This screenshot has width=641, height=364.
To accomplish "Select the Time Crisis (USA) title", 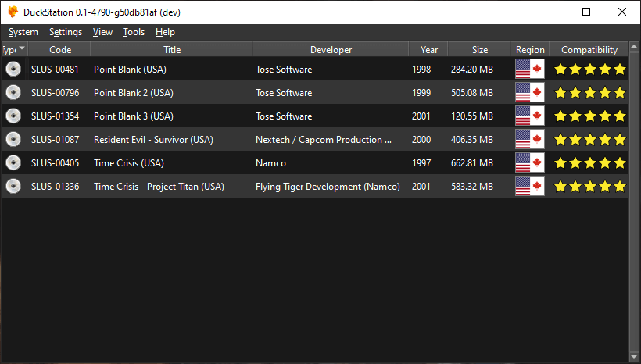I will (129, 163).
